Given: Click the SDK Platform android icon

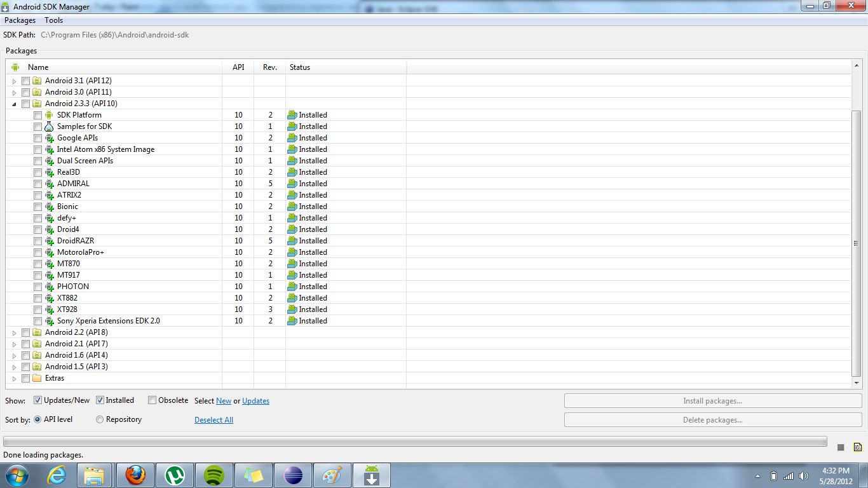Looking at the screenshot, I should click(x=49, y=115).
